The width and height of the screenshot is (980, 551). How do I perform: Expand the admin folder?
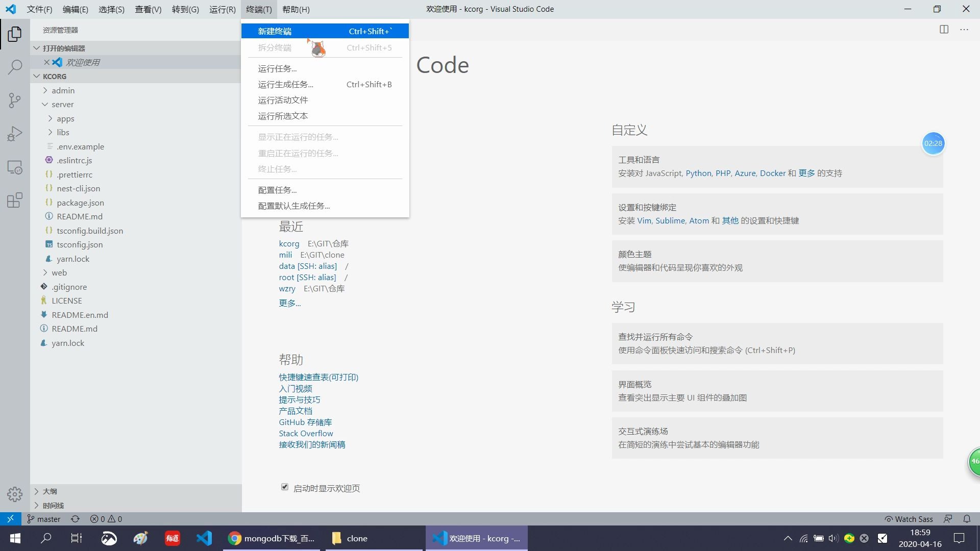click(x=135, y=90)
